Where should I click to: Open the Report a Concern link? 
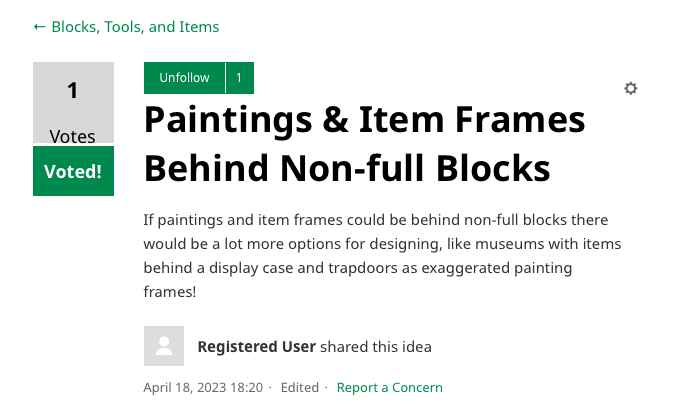(389, 387)
